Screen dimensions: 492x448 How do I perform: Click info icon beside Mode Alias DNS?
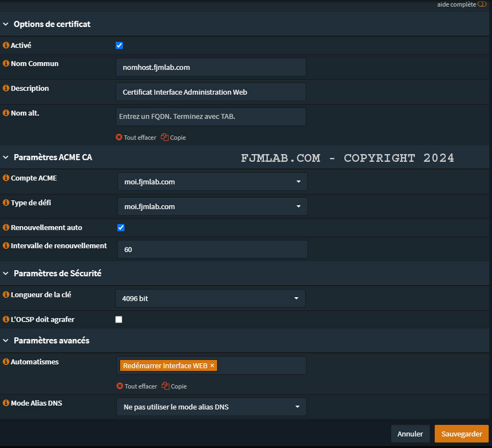click(x=6, y=403)
